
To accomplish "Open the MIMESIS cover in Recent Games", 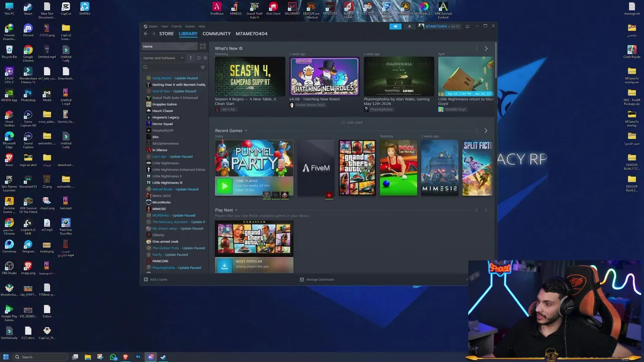I will coord(440,168).
